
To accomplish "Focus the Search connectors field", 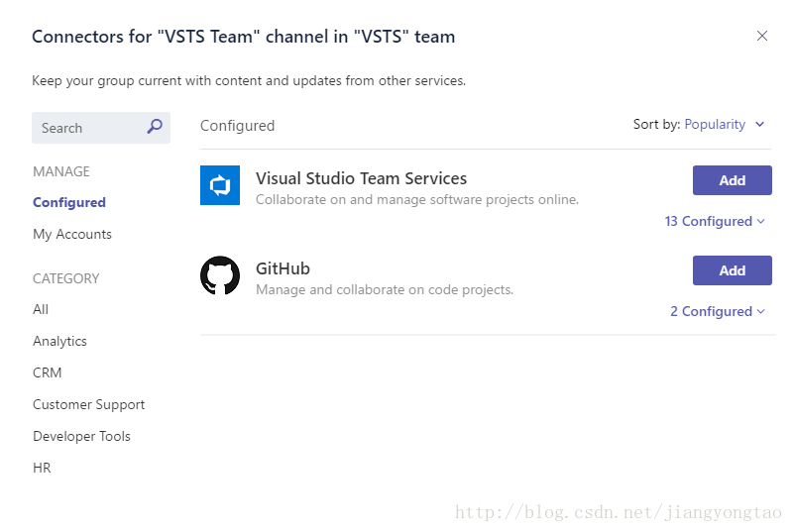I will pyautogui.click(x=101, y=128).
